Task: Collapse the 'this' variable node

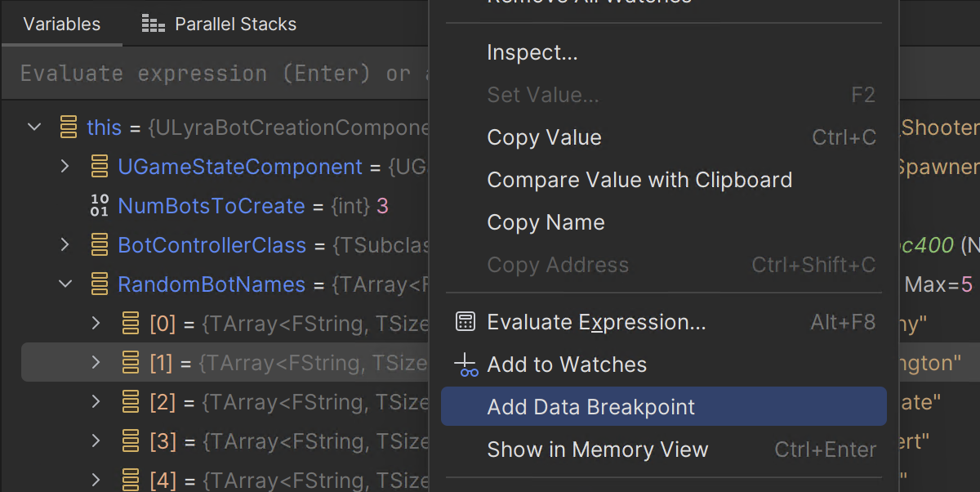Action: click(x=34, y=127)
